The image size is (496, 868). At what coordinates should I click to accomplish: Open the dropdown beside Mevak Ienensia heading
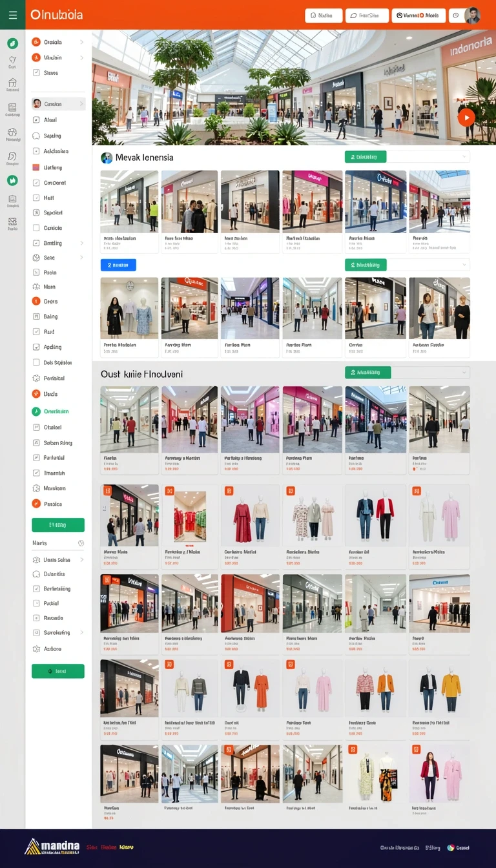pyautogui.click(x=428, y=156)
